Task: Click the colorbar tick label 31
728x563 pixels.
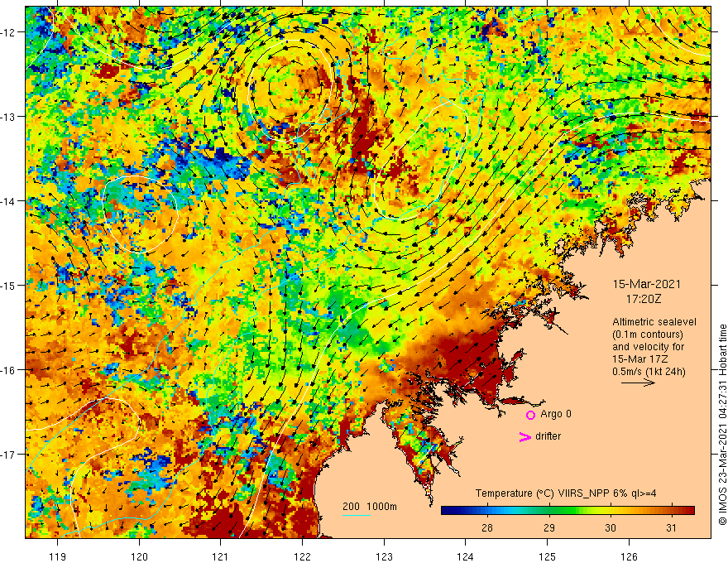Action: pos(672,527)
